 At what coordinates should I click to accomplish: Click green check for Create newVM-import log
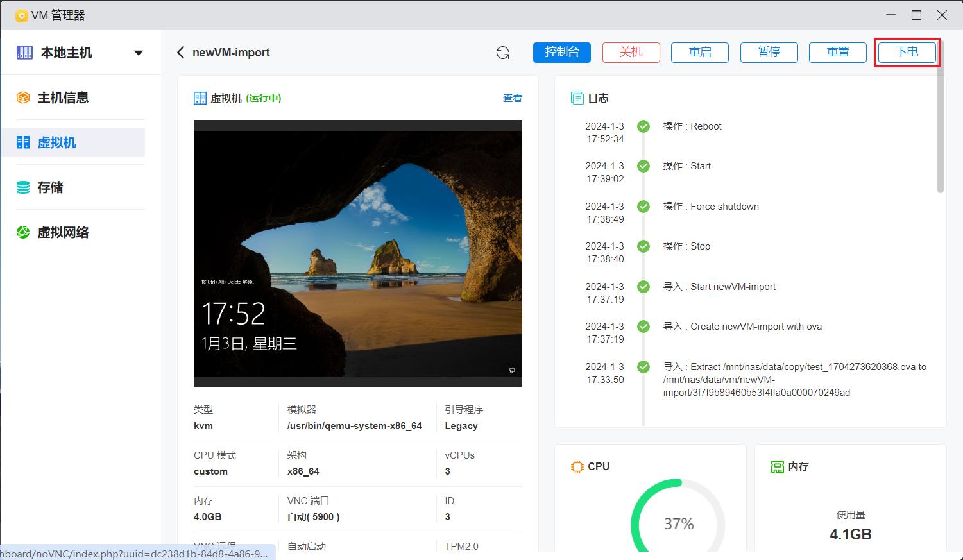click(x=643, y=327)
